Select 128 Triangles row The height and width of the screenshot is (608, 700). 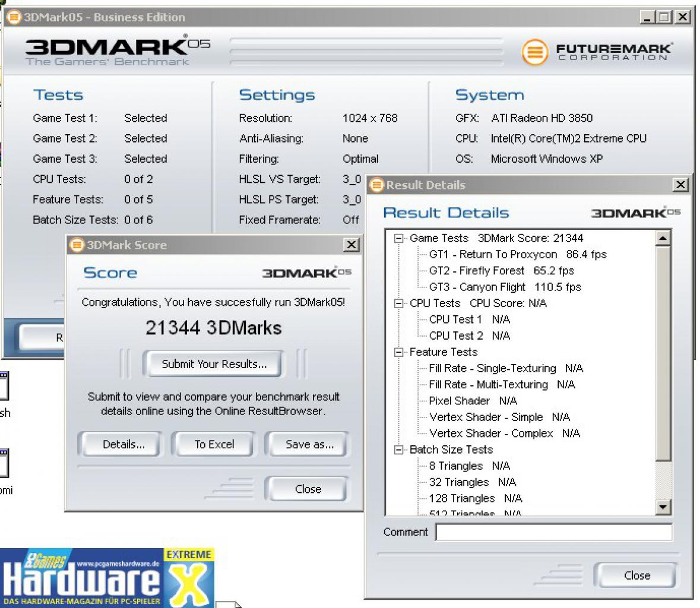coord(476,499)
